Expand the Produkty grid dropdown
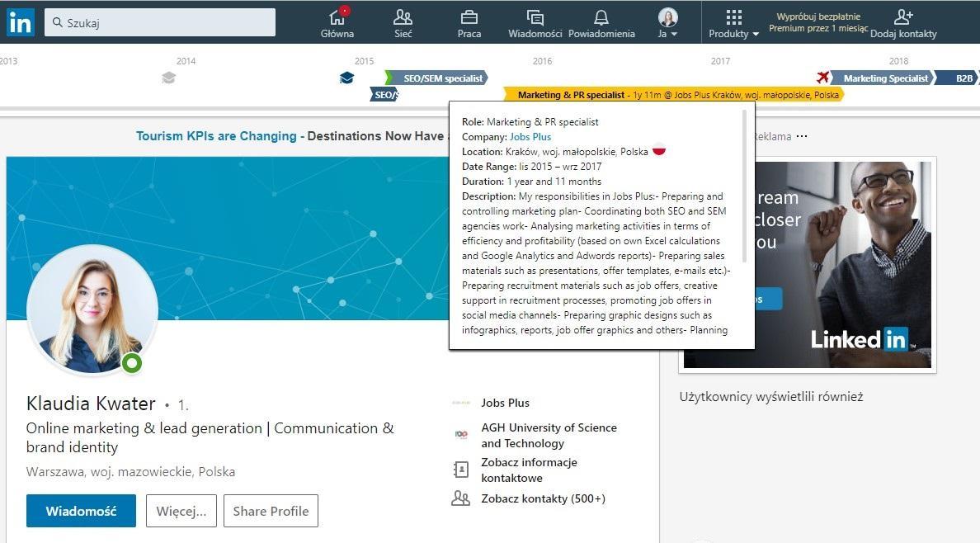Screen dimensions: 980x543 point(733,24)
